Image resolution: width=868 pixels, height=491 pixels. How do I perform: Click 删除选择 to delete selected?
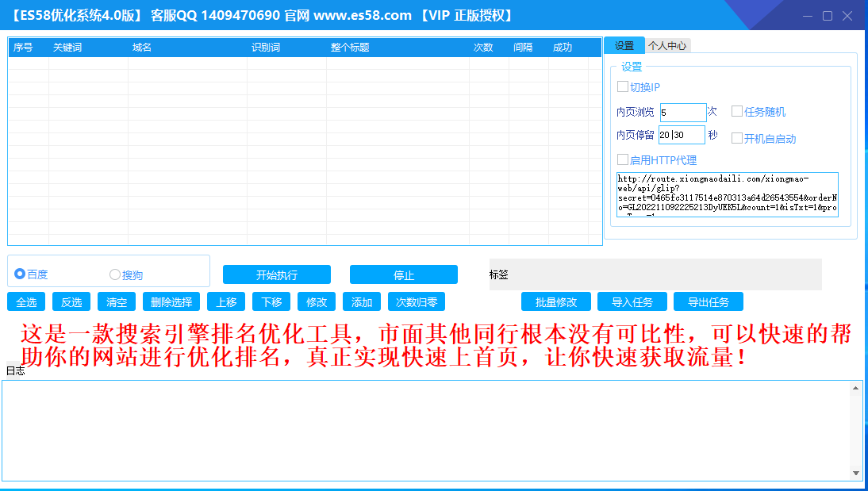pyautogui.click(x=171, y=302)
